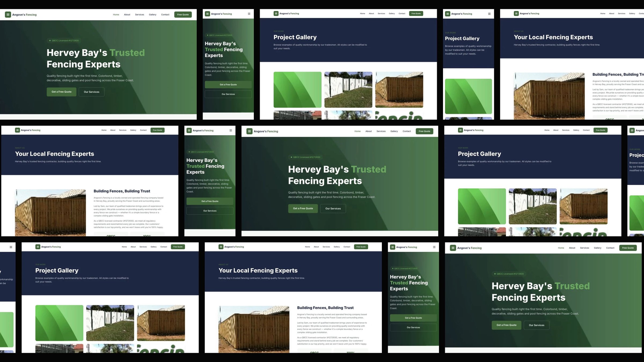Click logo icon in bottom-row mobile homepage mockup

(393, 247)
